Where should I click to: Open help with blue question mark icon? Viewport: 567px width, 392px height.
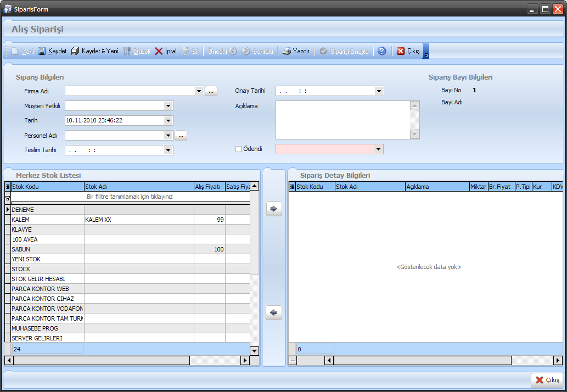pyautogui.click(x=382, y=51)
